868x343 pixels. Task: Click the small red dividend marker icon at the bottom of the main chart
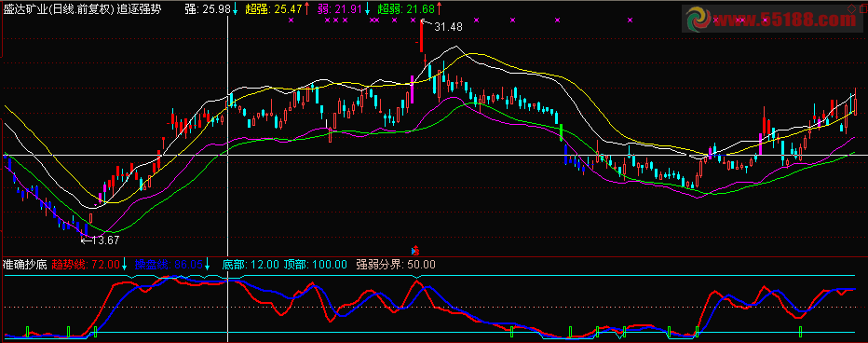point(418,249)
